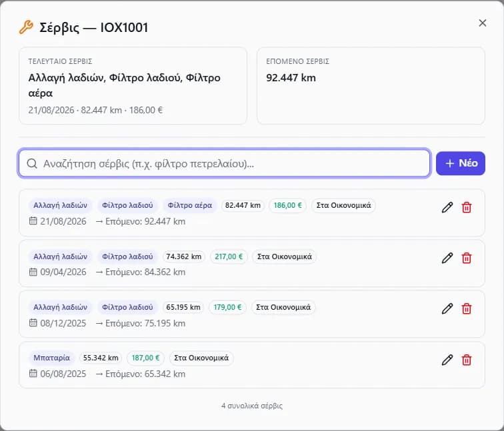Delete the Μπαταρία service entry
The height and width of the screenshot is (431, 504).
pyautogui.click(x=467, y=360)
